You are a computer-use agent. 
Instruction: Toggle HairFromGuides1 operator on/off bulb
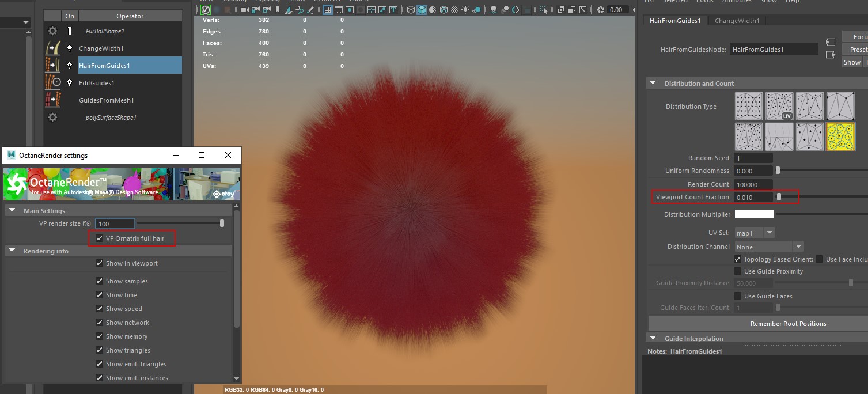click(x=70, y=66)
